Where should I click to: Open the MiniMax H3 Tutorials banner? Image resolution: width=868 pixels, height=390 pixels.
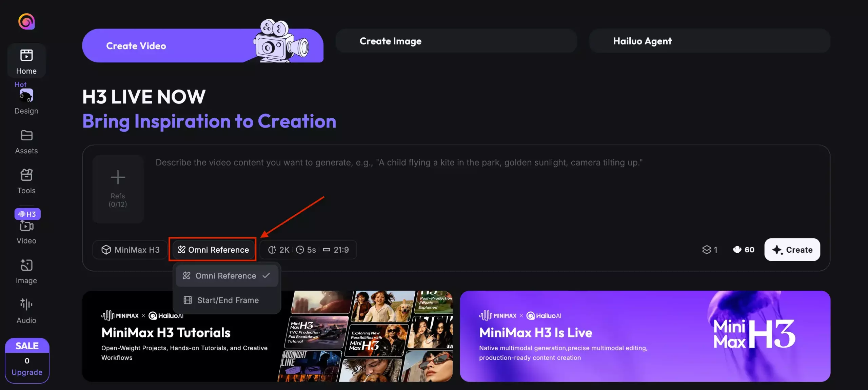click(267, 336)
